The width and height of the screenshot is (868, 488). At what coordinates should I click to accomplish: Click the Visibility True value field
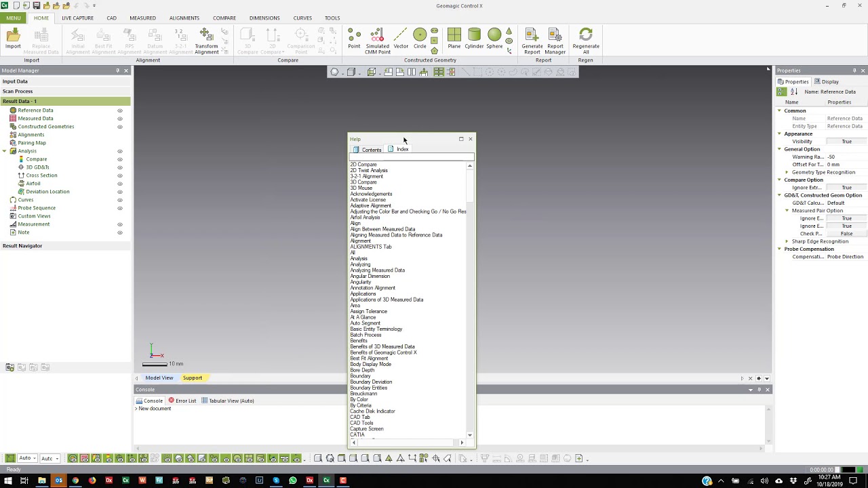pyautogui.click(x=847, y=142)
